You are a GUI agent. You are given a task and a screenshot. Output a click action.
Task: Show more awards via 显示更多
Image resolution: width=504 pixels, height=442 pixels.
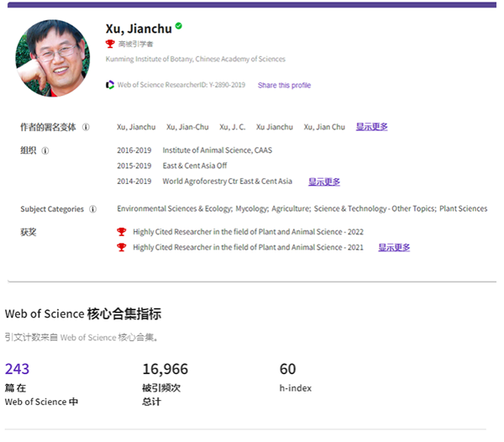pyautogui.click(x=394, y=248)
